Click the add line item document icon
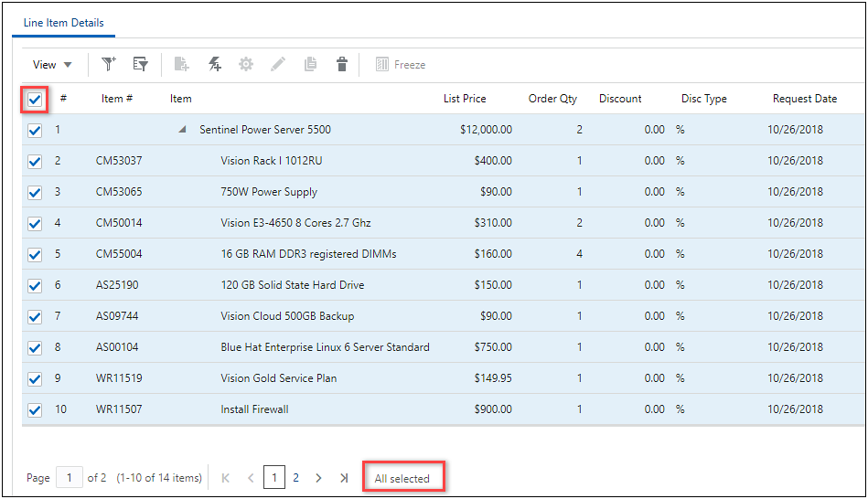The width and height of the screenshot is (868, 499). click(182, 64)
